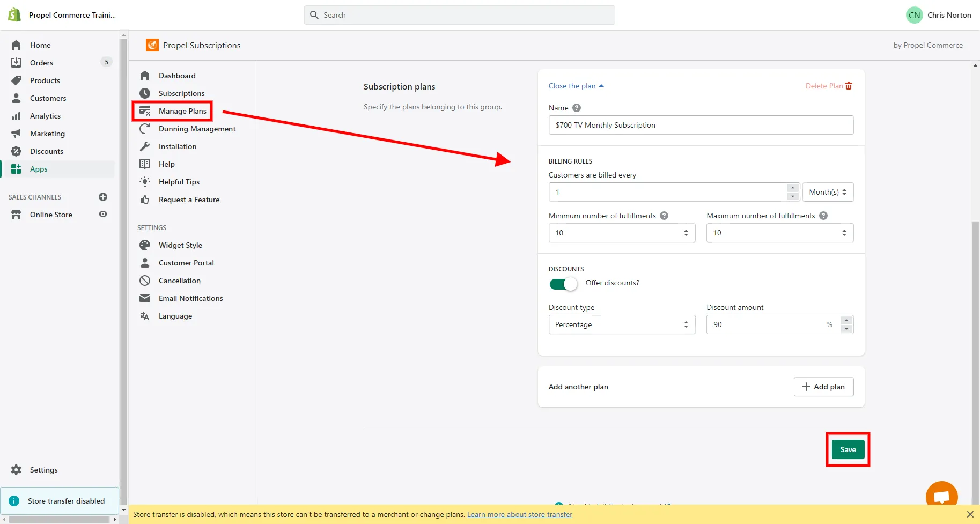Open the Home icon in Shopify sidebar
Image resolution: width=980 pixels, height=524 pixels.
[x=16, y=45]
